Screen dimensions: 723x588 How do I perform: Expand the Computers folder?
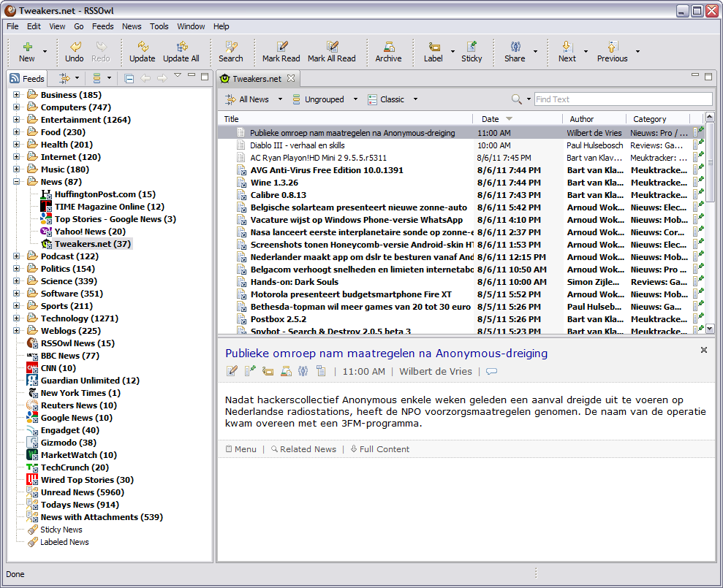tap(17, 107)
